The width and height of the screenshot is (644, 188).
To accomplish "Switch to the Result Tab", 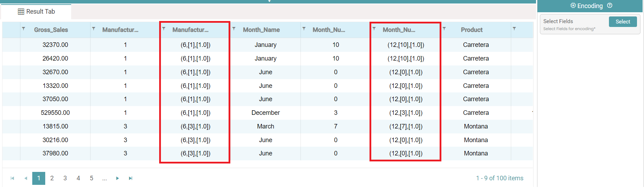I will click(x=36, y=12).
